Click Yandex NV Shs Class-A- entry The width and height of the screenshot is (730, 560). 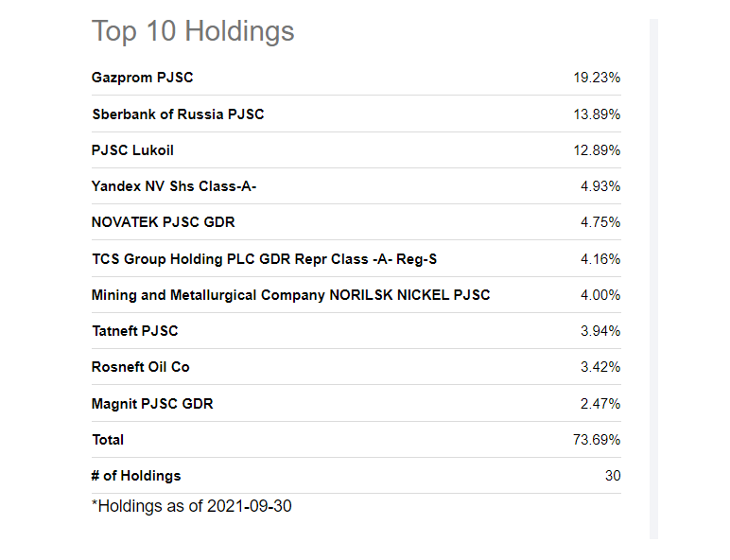point(174,186)
